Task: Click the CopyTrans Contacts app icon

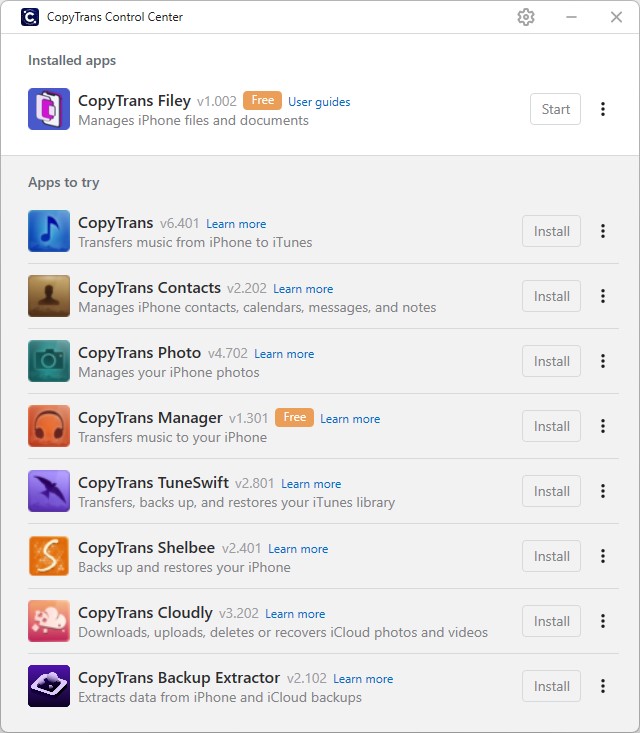Action: coord(49,296)
